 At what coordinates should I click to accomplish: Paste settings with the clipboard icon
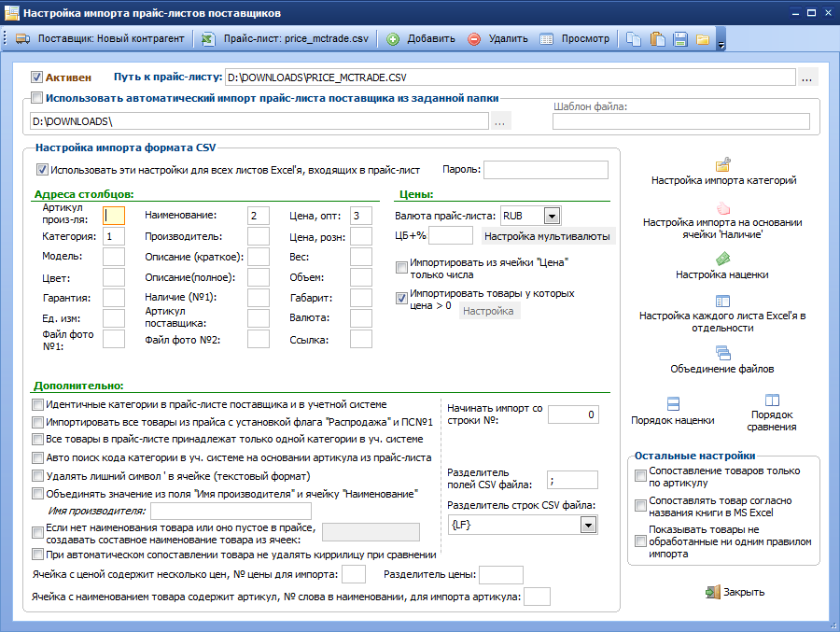pyautogui.click(x=657, y=39)
